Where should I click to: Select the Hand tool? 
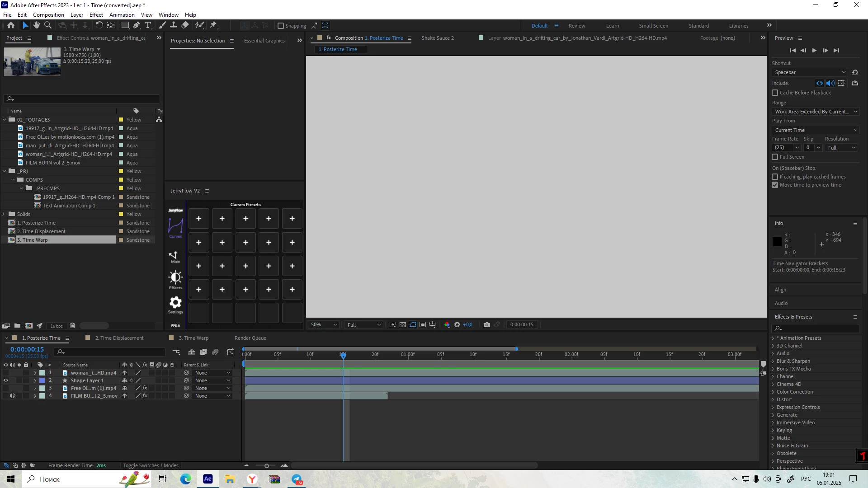(37, 25)
